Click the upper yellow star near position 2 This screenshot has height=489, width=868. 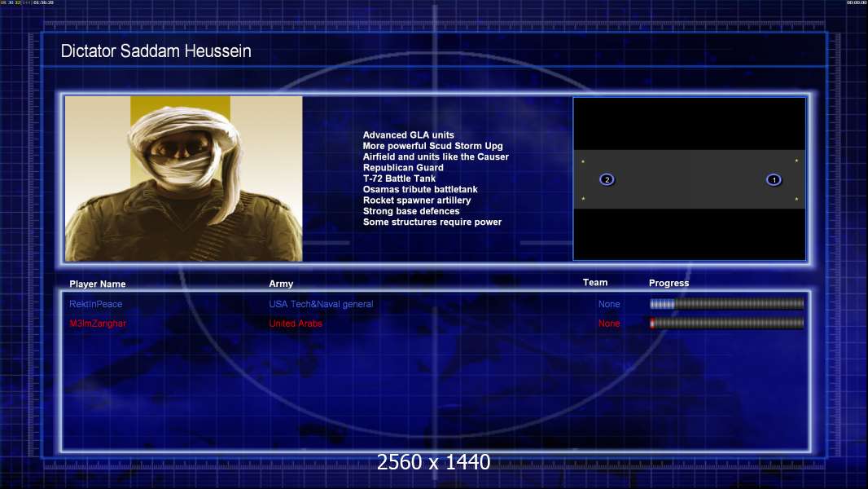583,161
